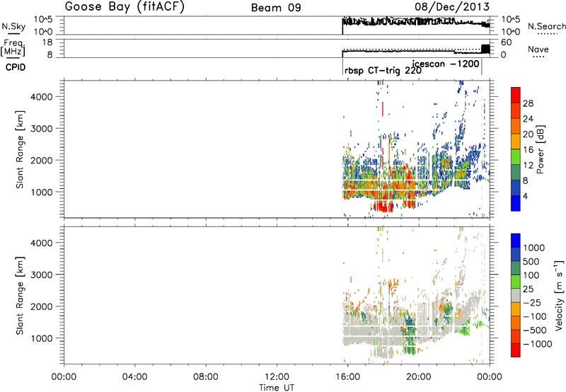
Task: Click the "-25" label on the velocity colorbar
Action: pyautogui.click(x=531, y=303)
